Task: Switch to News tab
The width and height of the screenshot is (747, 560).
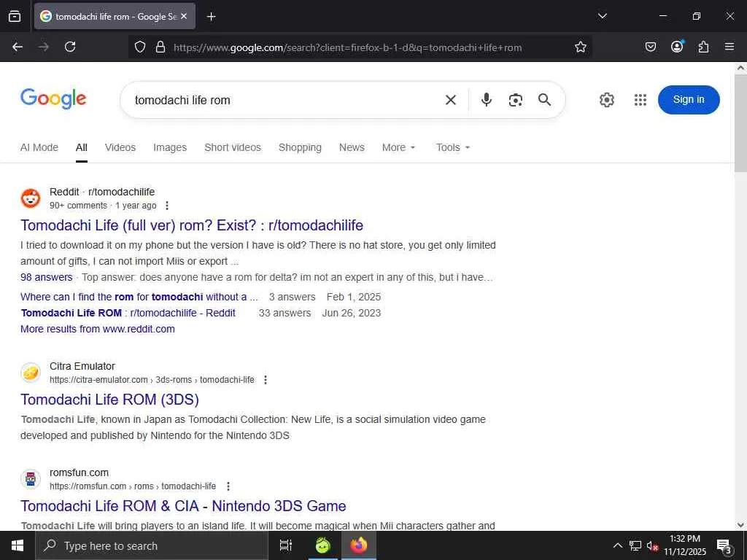Action: 352,147
